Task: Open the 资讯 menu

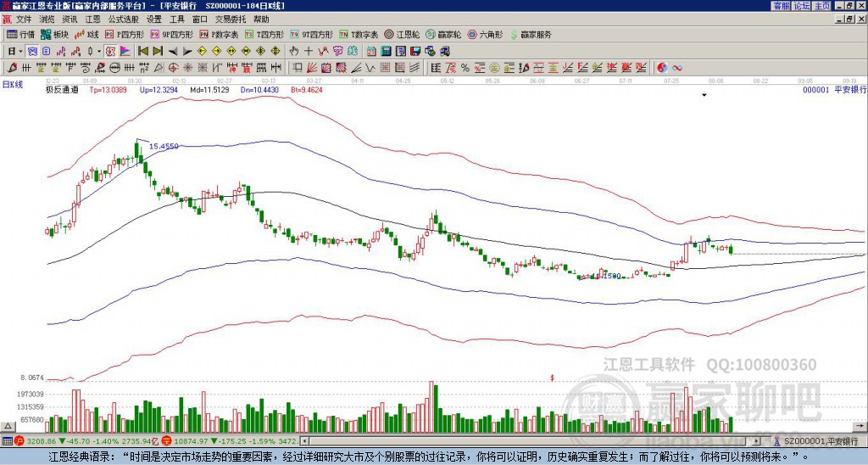Action: pyautogui.click(x=70, y=20)
